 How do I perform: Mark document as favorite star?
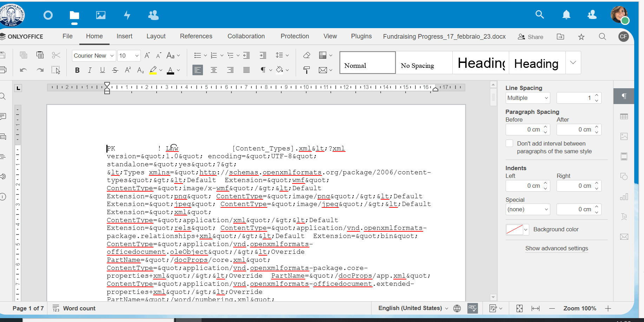point(581,37)
